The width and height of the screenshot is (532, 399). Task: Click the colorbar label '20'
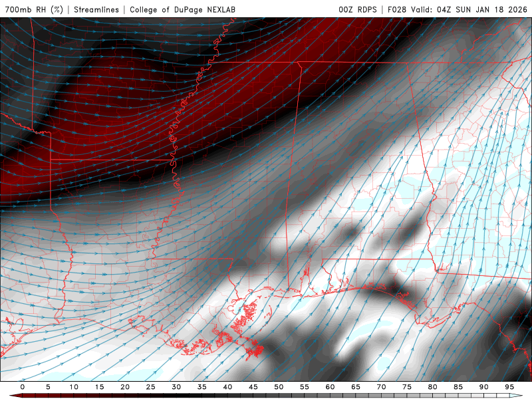tap(125, 387)
